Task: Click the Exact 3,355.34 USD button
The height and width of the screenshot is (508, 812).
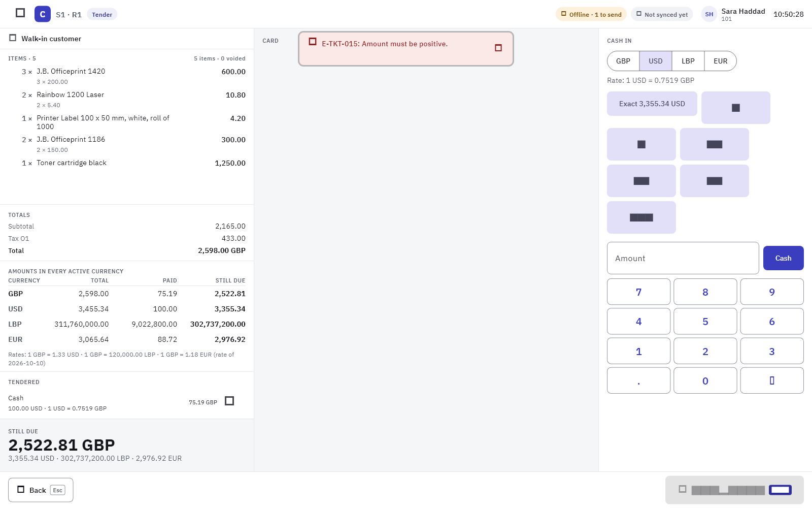Action: pyautogui.click(x=652, y=104)
